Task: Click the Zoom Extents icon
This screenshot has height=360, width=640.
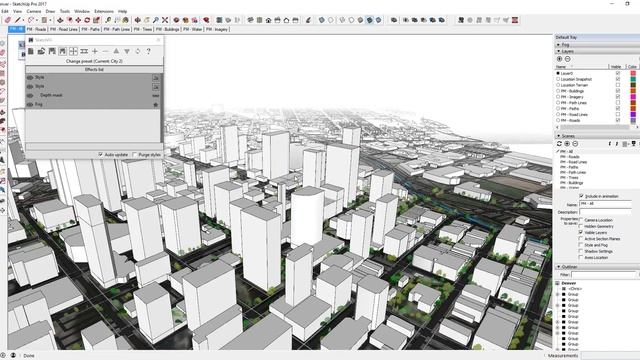Action: [x=164, y=20]
